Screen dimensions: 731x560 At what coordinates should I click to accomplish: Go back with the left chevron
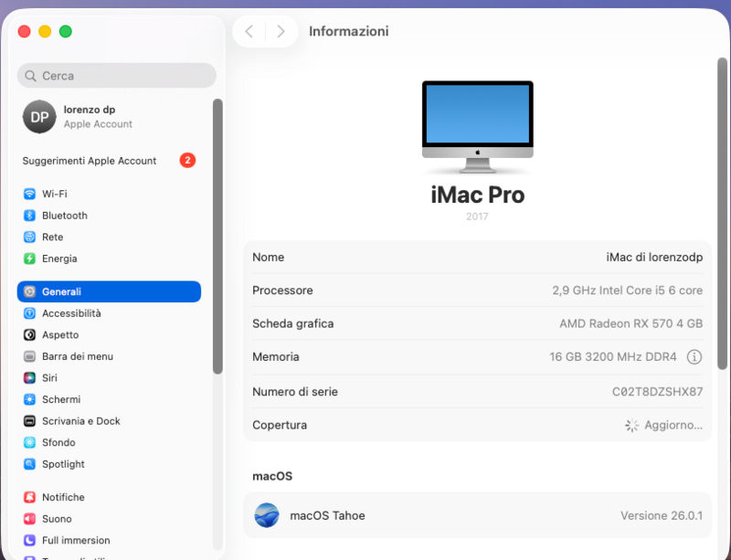pyautogui.click(x=249, y=31)
